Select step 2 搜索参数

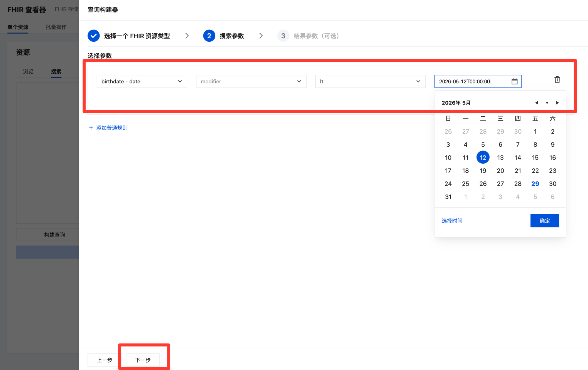pyautogui.click(x=223, y=36)
